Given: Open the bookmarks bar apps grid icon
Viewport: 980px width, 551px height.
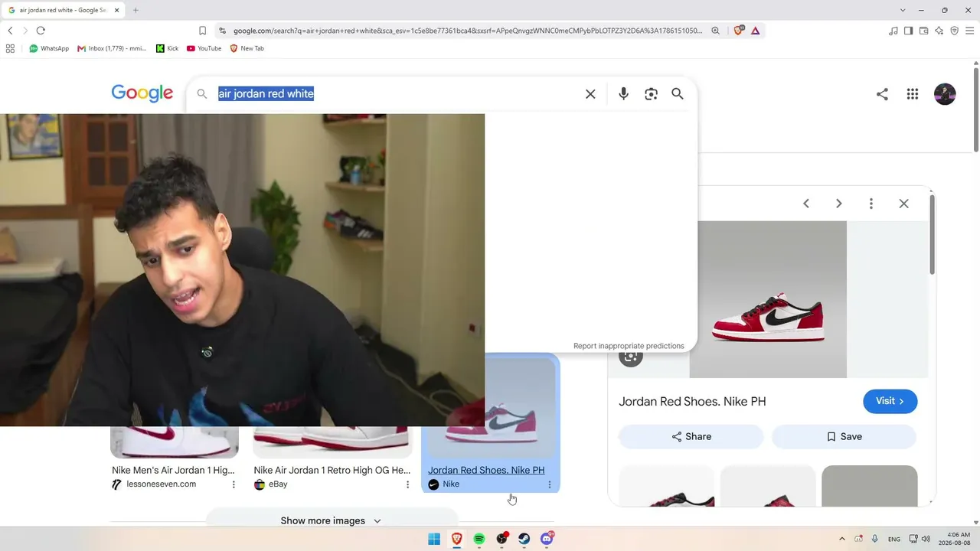Looking at the screenshot, I should click(10, 48).
